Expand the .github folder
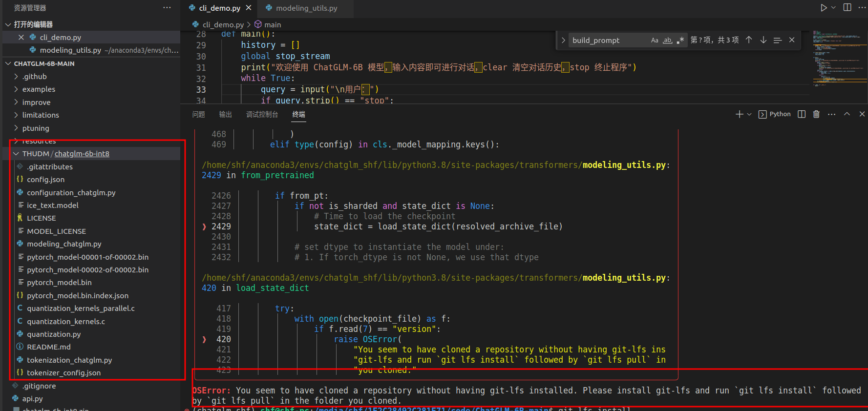Screen dimensions: 868x411 91,76
